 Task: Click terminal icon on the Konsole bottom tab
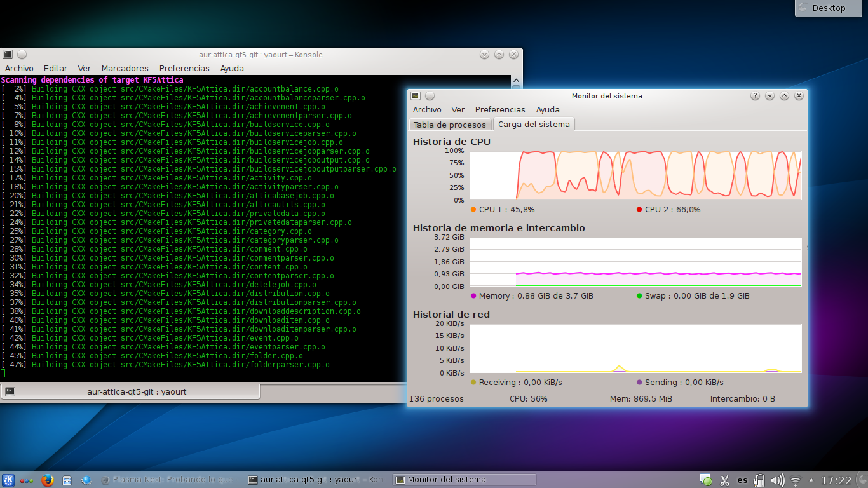(x=10, y=392)
